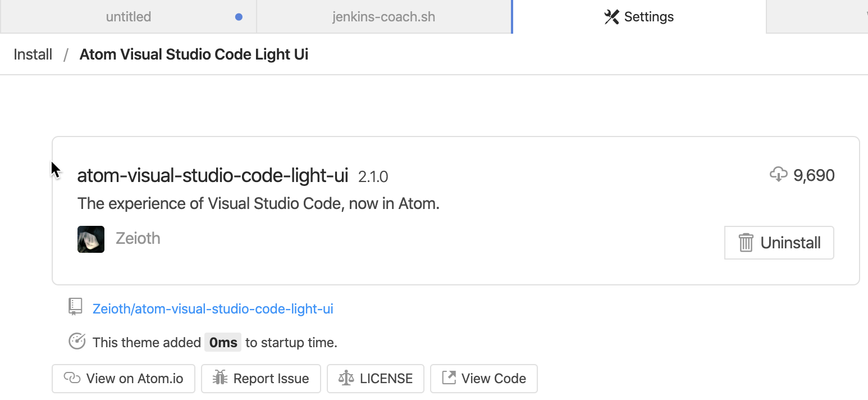Viewport: 868px width, 400px height.
Task: Click the trash icon inside Uninstall button
Action: (746, 243)
